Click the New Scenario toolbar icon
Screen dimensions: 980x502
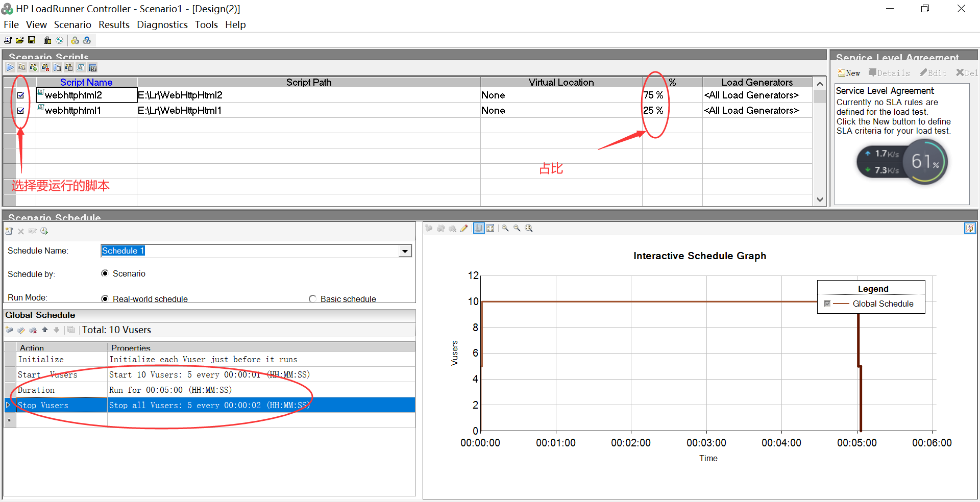point(8,40)
